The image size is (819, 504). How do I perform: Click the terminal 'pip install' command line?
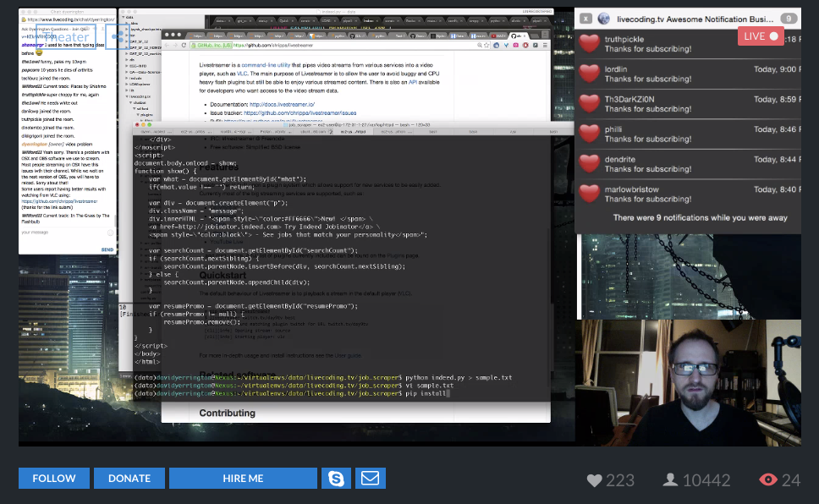coord(291,393)
